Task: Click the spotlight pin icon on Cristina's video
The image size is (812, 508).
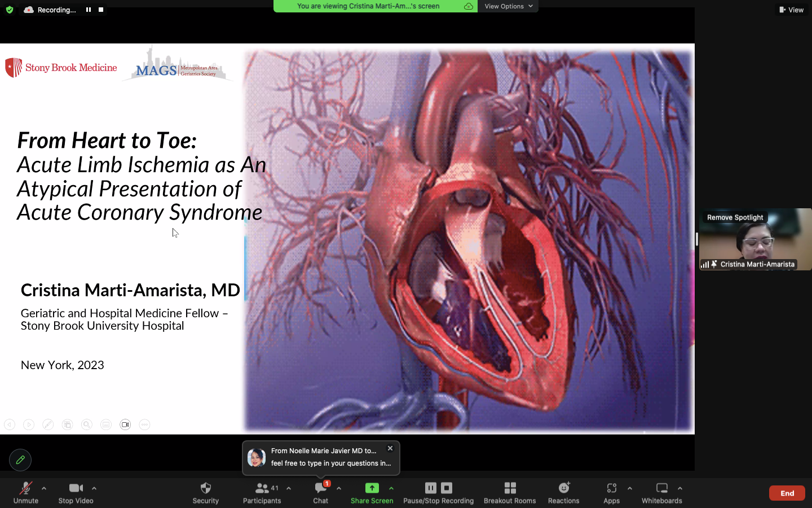Action: tap(714, 264)
